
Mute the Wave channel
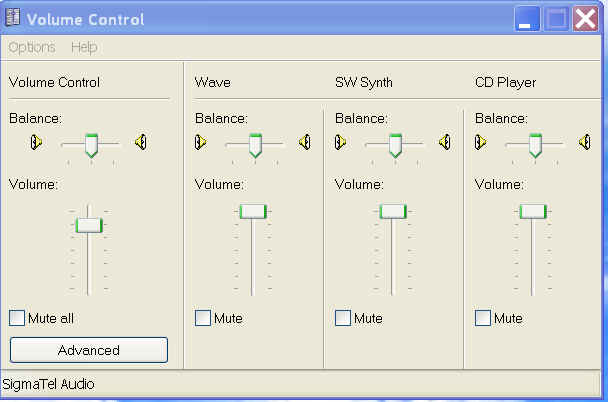tap(203, 318)
